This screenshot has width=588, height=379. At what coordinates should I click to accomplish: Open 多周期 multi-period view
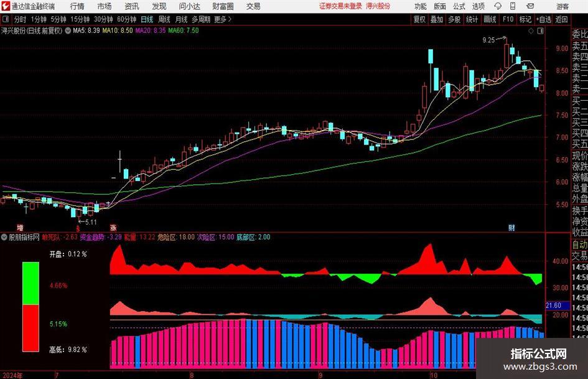(201, 19)
